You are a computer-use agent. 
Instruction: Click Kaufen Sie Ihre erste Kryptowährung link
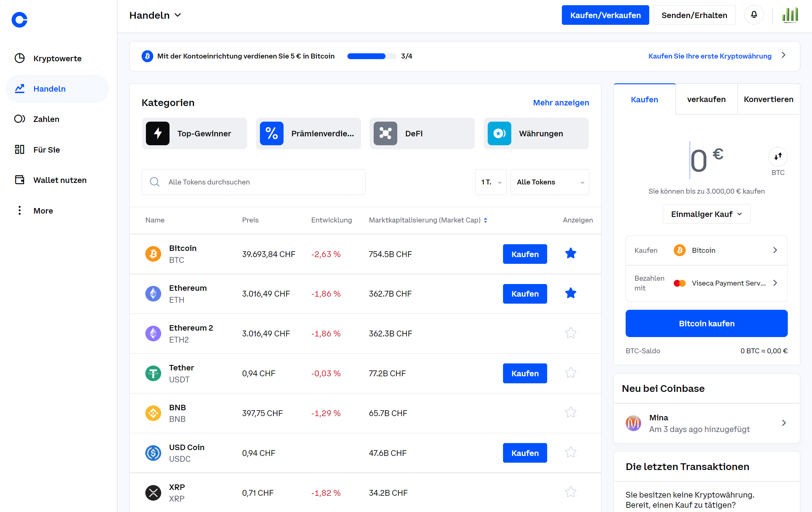pyautogui.click(x=710, y=56)
